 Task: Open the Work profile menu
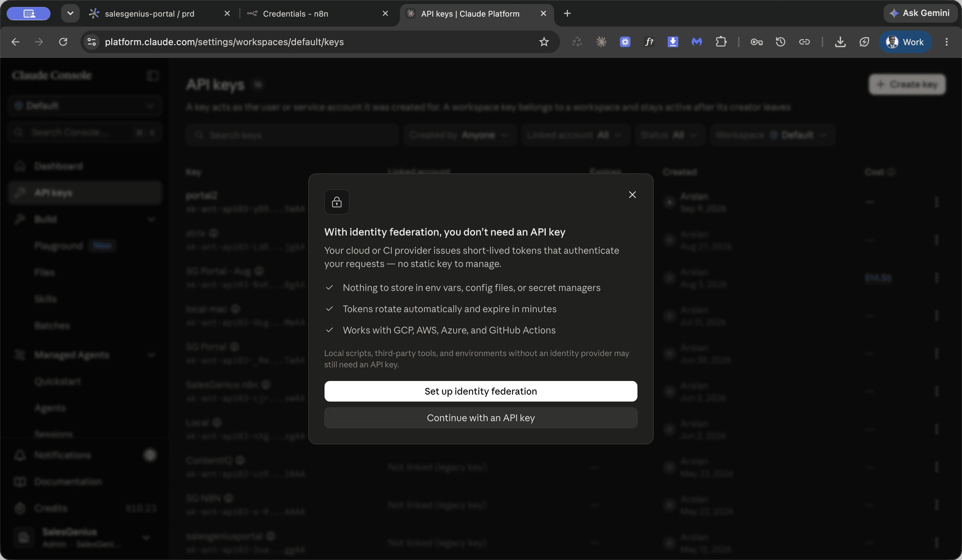(x=905, y=42)
